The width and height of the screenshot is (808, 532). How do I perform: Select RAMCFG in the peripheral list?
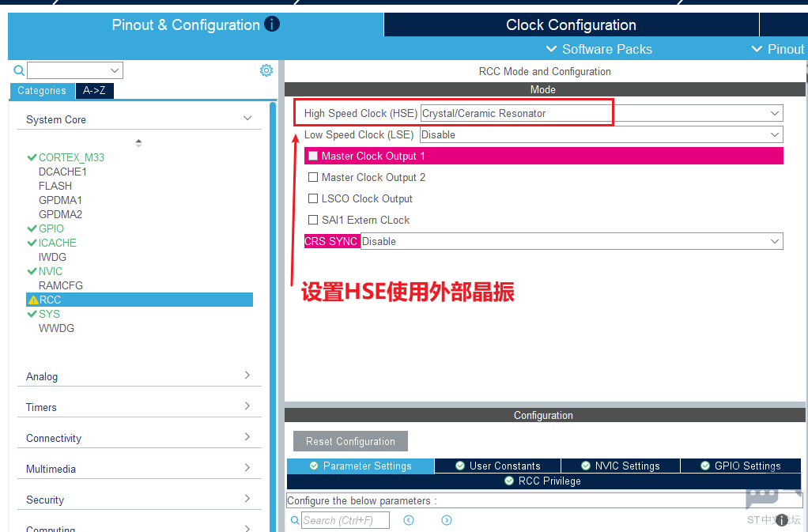(x=61, y=286)
